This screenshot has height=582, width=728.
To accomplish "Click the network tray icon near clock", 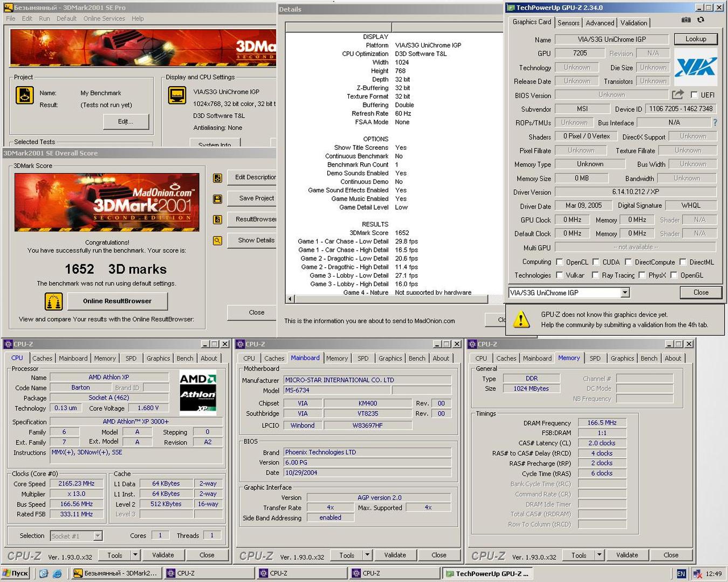I will click(x=697, y=574).
